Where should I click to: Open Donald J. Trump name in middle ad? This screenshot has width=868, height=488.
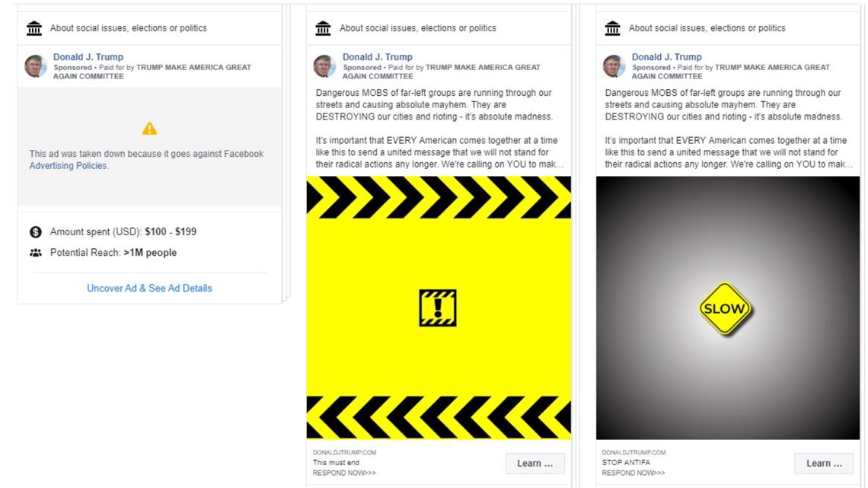click(378, 57)
